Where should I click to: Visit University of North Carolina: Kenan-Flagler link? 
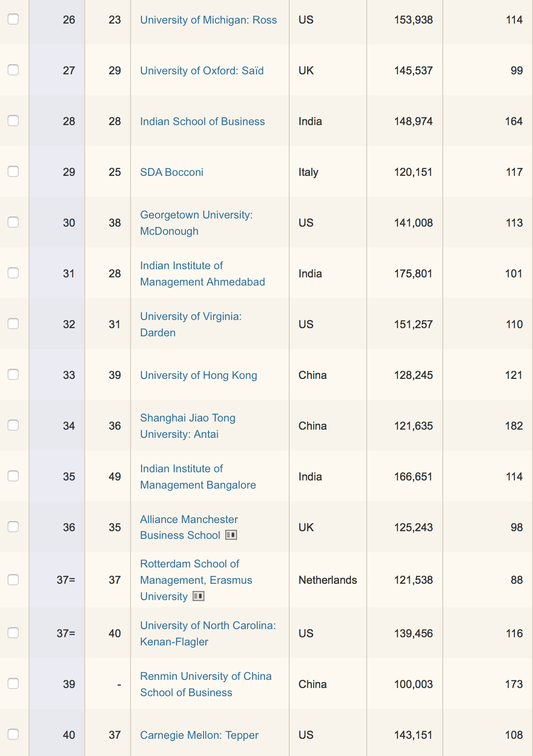click(208, 634)
